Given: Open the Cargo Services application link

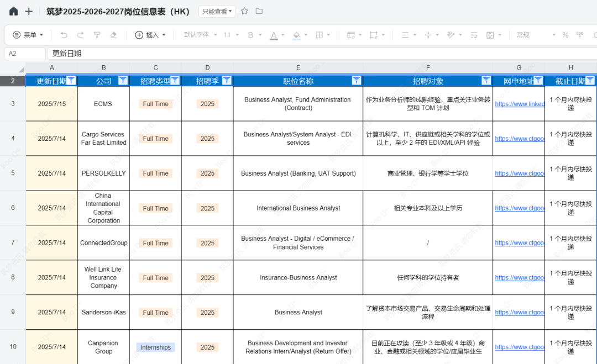Looking at the screenshot, I should (520, 139).
